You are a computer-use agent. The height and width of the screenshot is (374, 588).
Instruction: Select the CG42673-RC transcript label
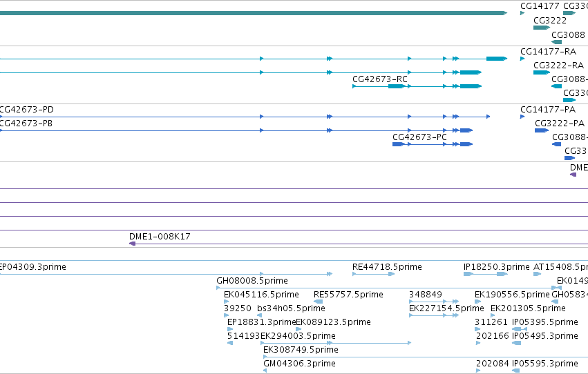click(380, 79)
